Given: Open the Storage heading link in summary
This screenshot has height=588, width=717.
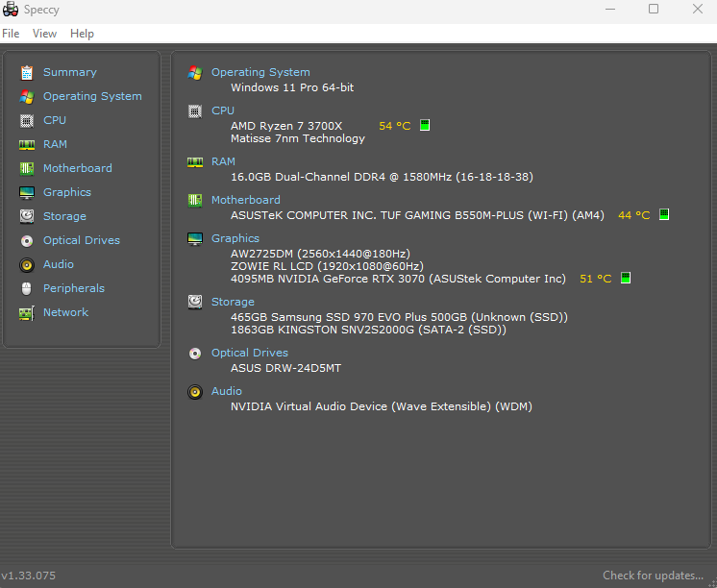Looking at the screenshot, I should [233, 302].
